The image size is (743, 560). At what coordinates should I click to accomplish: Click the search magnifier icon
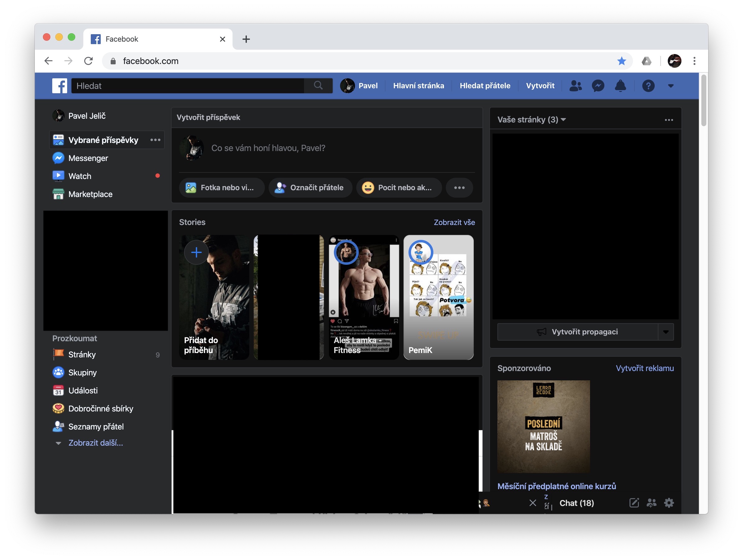318,85
